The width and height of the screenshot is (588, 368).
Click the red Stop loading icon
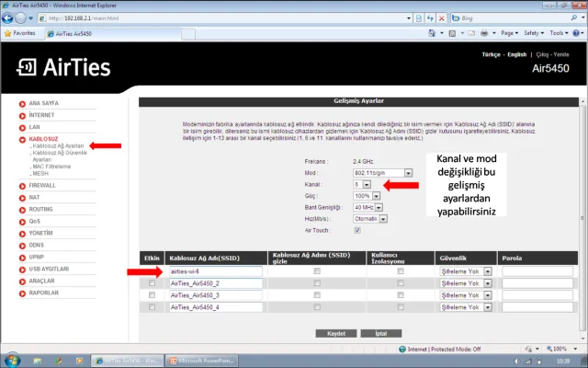(x=442, y=18)
